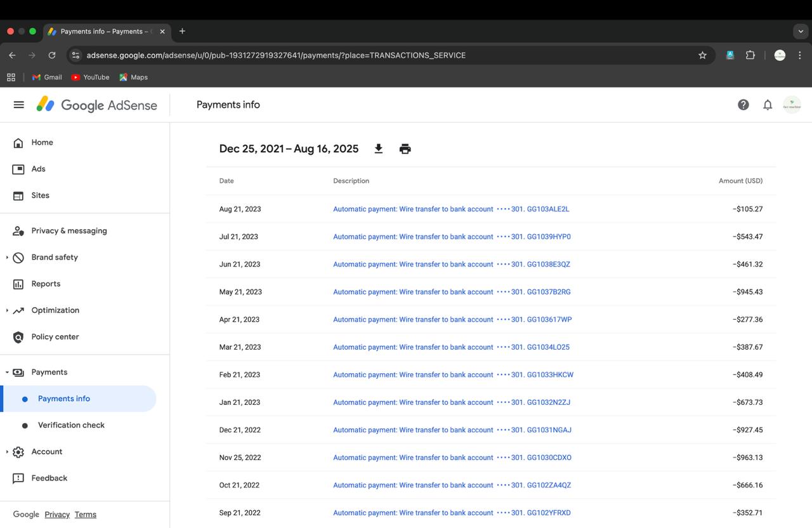Open payment GG1038E3QZ from Jun 21, 2023
The width and height of the screenshot is (812, 528).
(x=452, y=264)
